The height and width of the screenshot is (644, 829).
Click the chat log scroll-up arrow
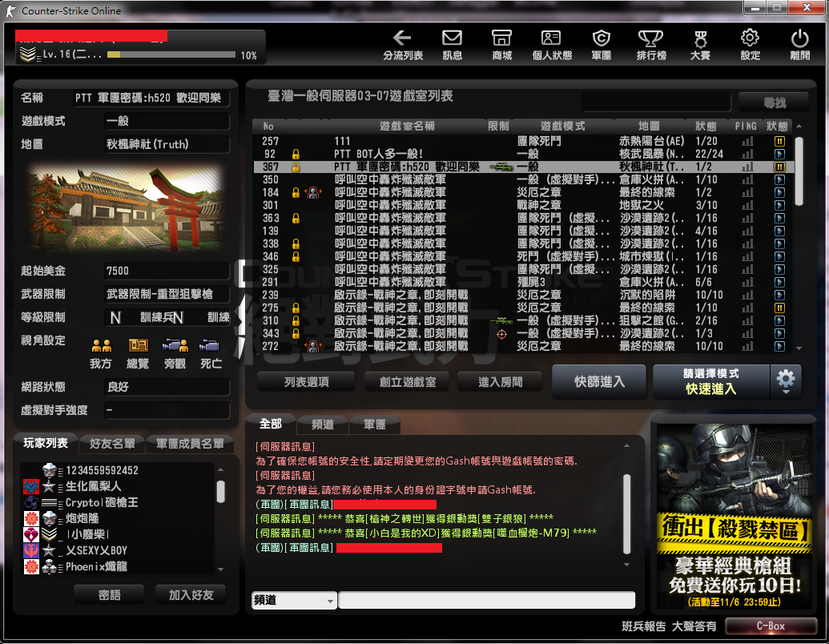point(626,445)
